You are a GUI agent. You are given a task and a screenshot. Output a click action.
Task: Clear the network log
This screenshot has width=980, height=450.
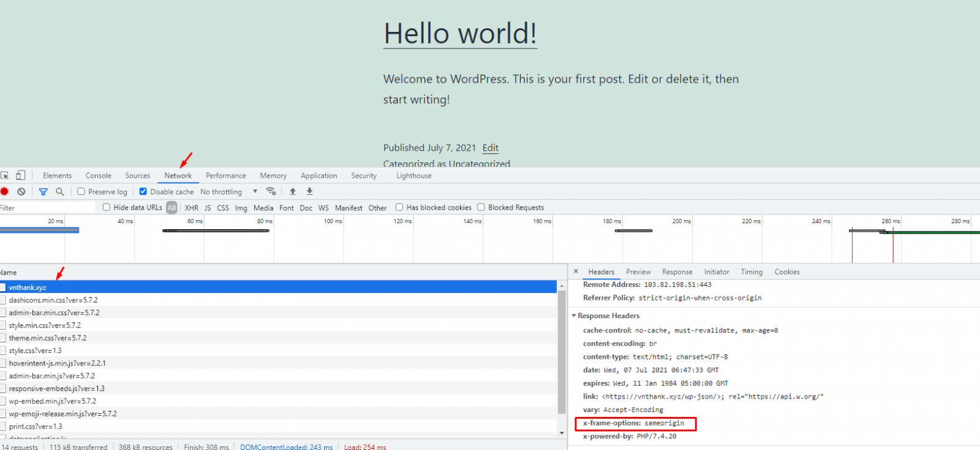click(x=21, y=192)
